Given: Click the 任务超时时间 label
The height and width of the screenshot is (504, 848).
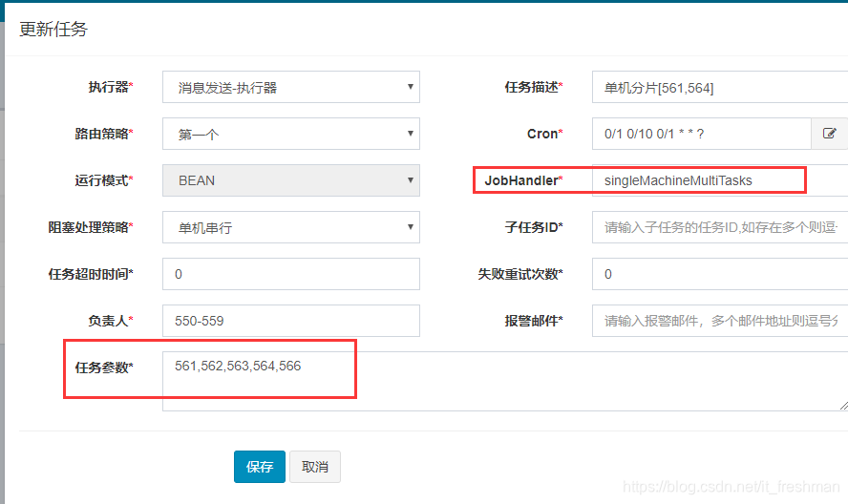Looking at the screenshot, I should 91,274.
